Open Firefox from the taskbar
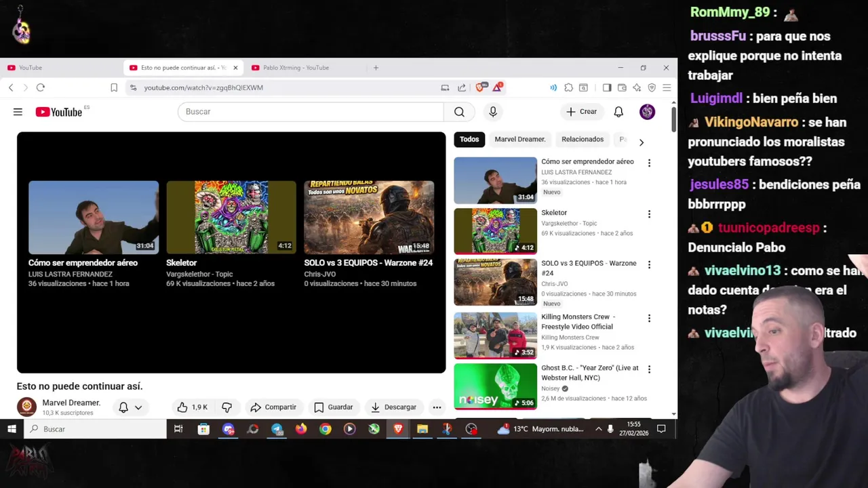Viewport: 868px width, 488px height. [301, 429]
